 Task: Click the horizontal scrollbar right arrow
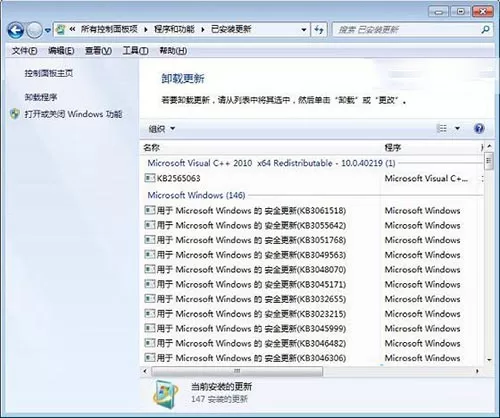click(x=477, y=371)
